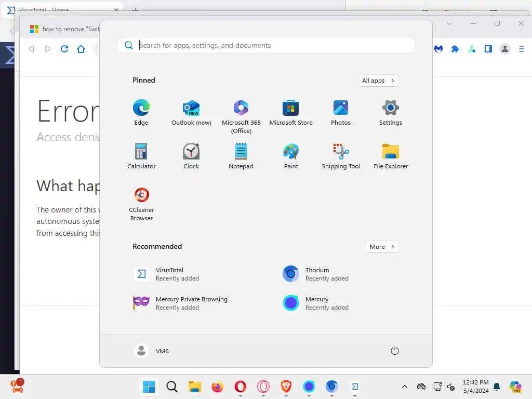Launch Outlook (new) pinned app
Screen dimensions: 532x399
click(191, 113)
